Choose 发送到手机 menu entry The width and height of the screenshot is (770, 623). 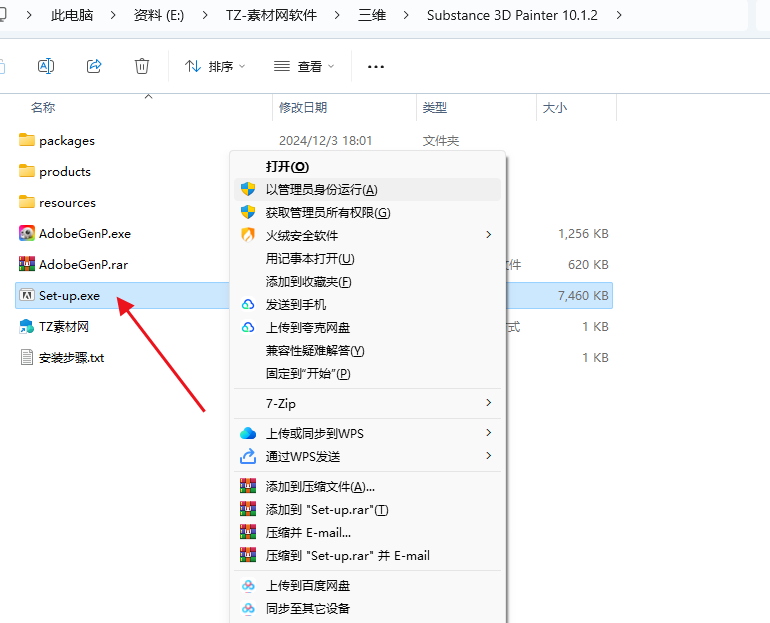tap(367, 304)
